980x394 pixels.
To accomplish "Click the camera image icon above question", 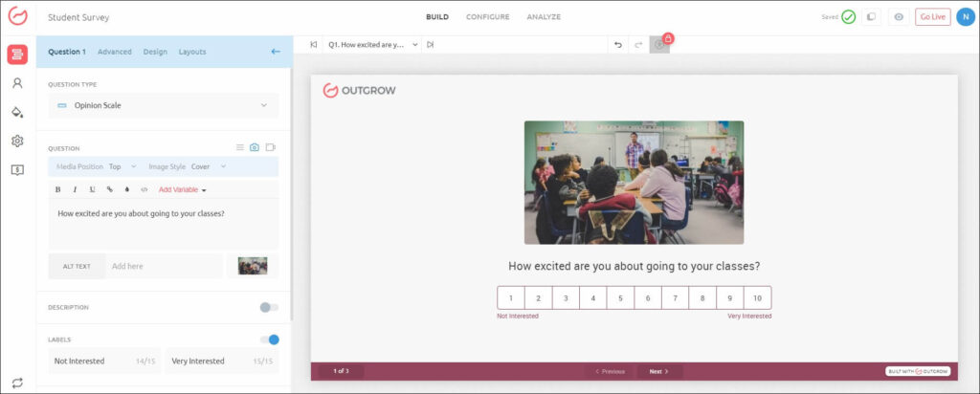I will click(x=254, y=147).
